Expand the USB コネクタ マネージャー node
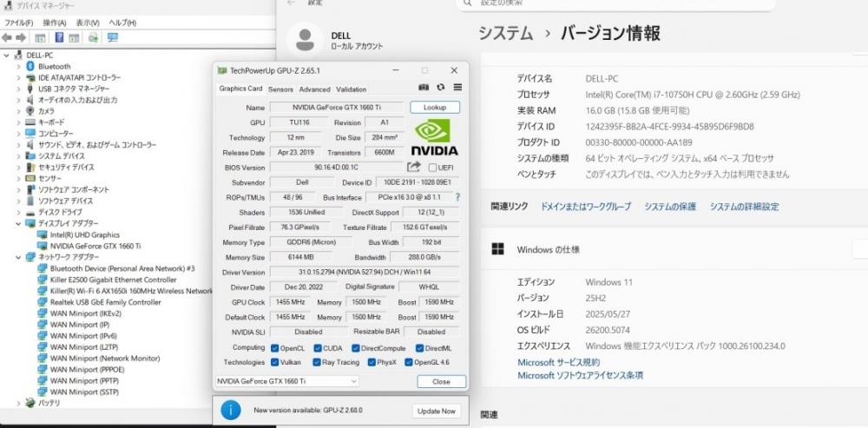This screenshot has width=868, height=428. pyautogui.click(x=18, y=89)
